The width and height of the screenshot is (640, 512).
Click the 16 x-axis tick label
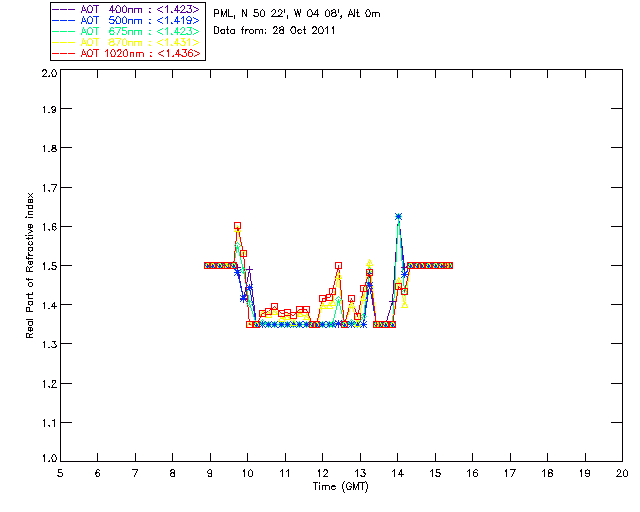point(472,473)
